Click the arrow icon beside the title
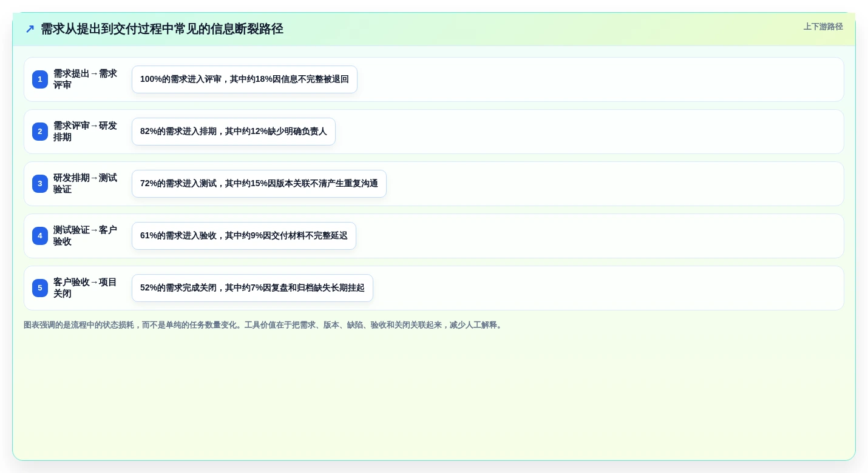The height and width of the screenshot is (473, 868). click(30, 29)
